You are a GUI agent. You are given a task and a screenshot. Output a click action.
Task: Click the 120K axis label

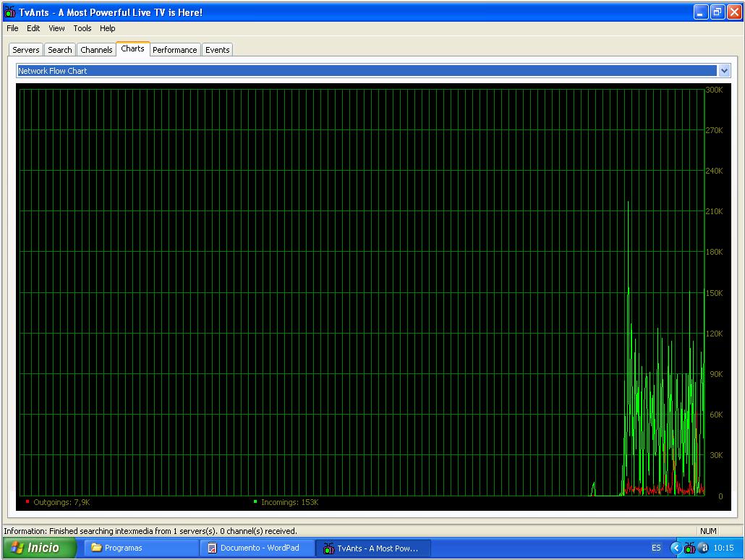(714, 334)
